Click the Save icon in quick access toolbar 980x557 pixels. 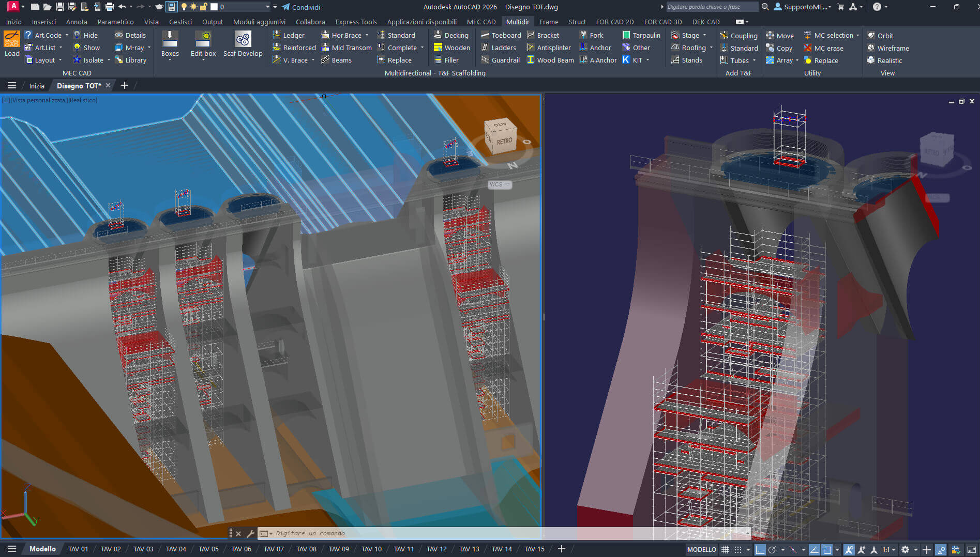(x=60, y=7)
